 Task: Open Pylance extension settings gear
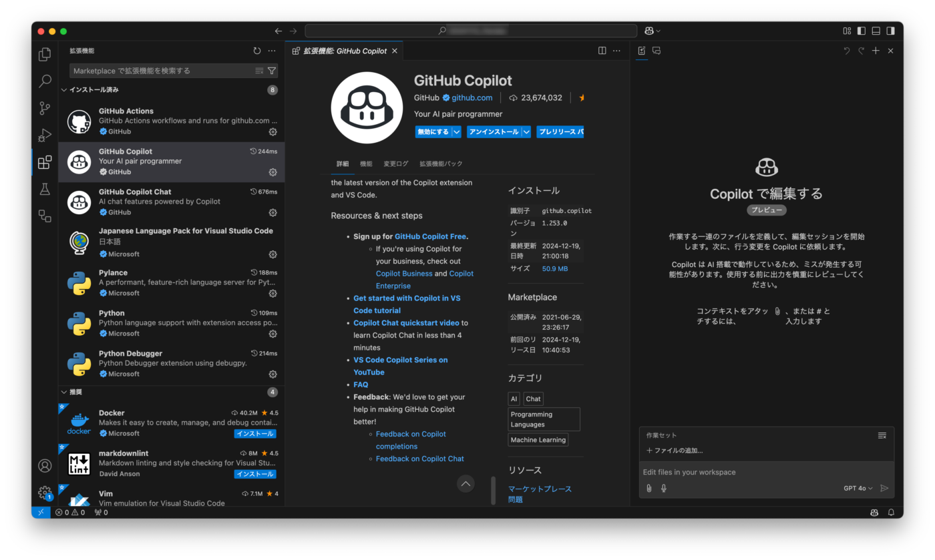click(x=272, y=294)
